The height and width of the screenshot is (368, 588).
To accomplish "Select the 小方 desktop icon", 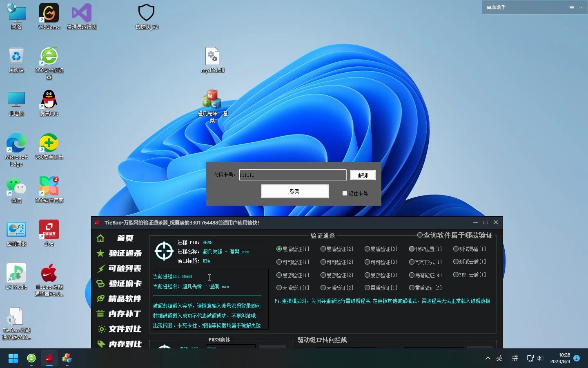I will [49, 233].
